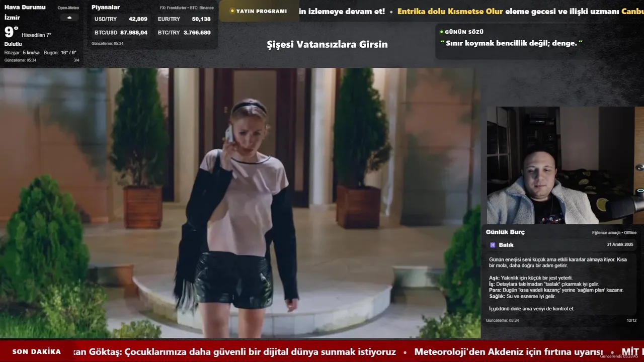This screenshot has height=362, width=644.
Task: Click the Hissedilen 7° text
Action: point(36,35)
